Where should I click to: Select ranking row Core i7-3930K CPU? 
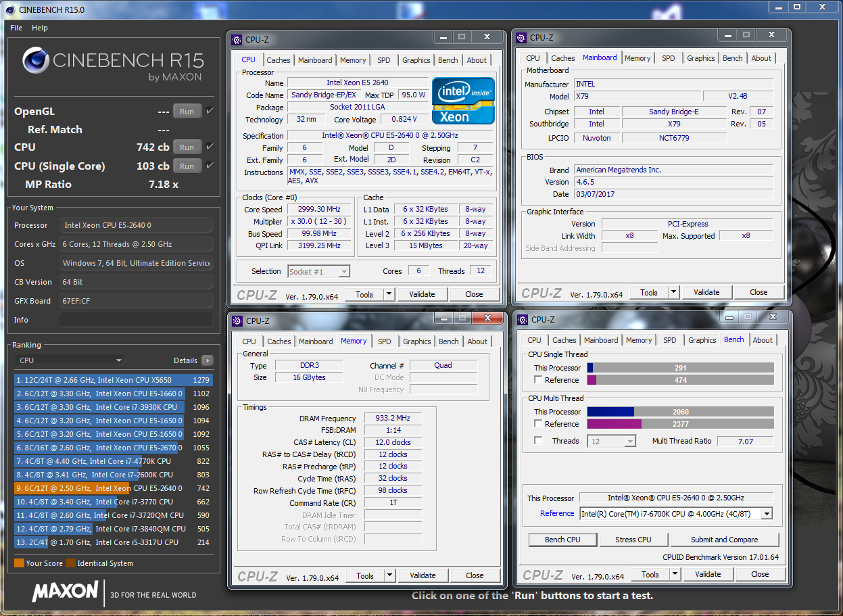pos(114,407)
